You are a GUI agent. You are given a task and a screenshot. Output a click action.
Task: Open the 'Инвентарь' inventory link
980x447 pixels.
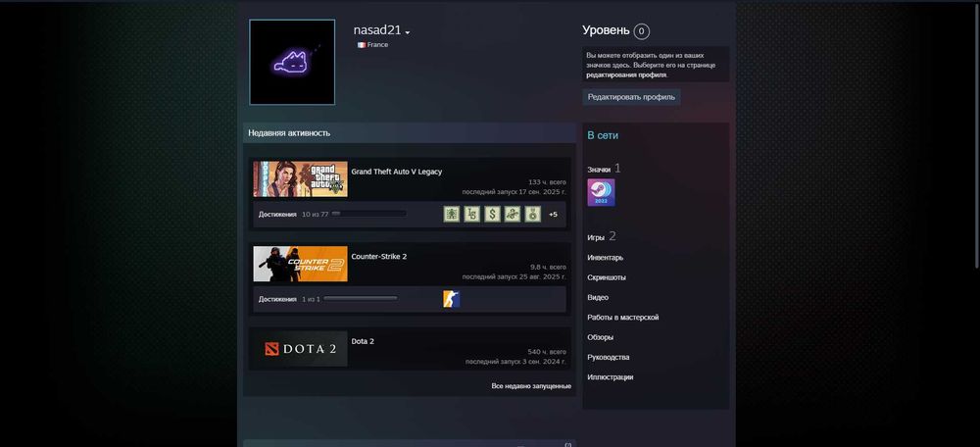[x=605, y=258]
